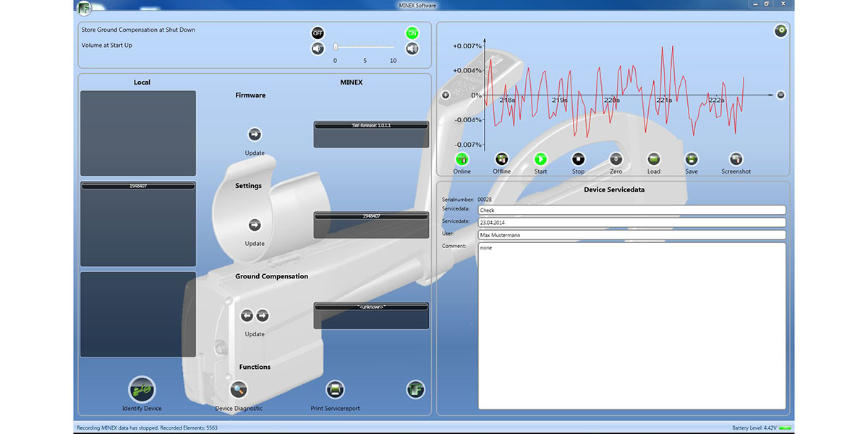
Task: Click the +0.007% axis label on graph
Action: coord(467,46)
